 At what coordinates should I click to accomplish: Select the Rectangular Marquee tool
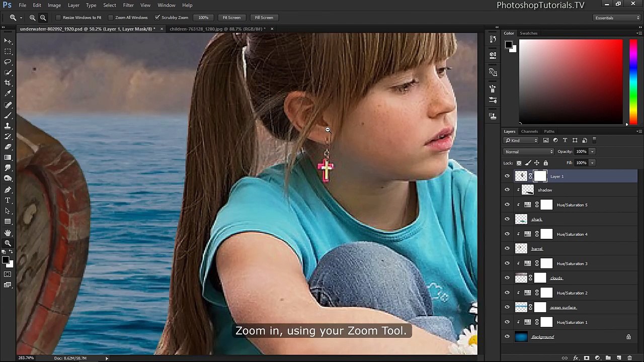coord(8,51)
